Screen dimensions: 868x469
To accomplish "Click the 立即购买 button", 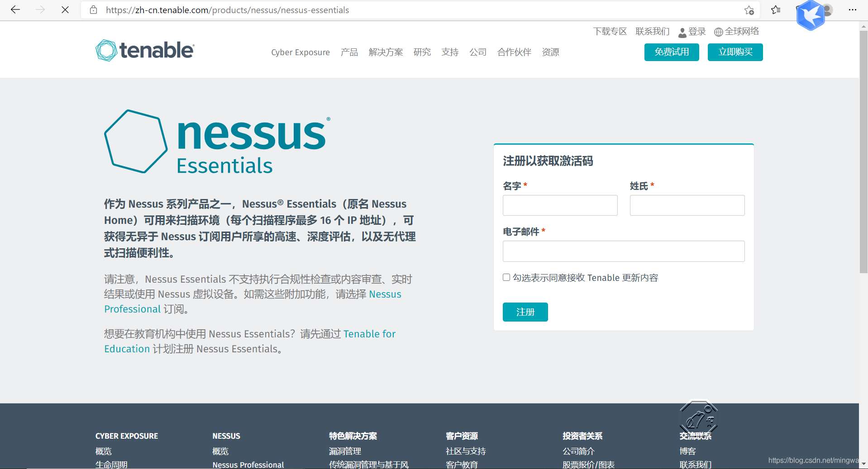I will click(x=735, y=52).
